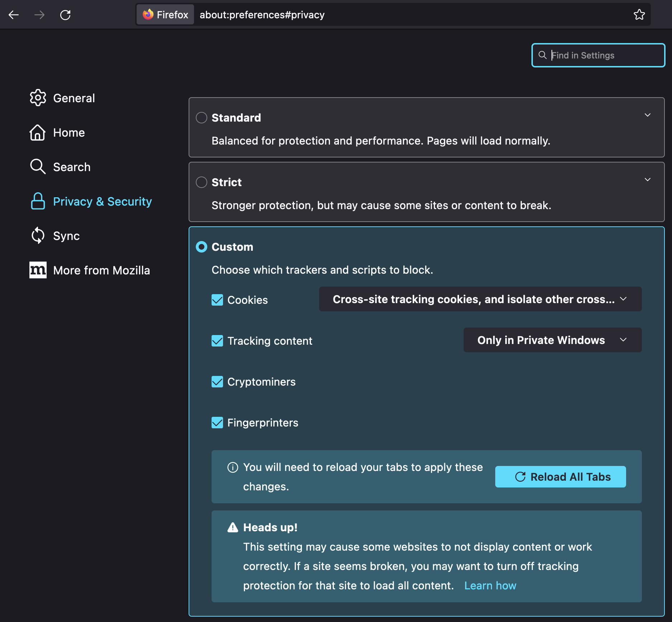Open Privacy & Security category
Viewport: 672px width, 622px height.
point(91,201)
